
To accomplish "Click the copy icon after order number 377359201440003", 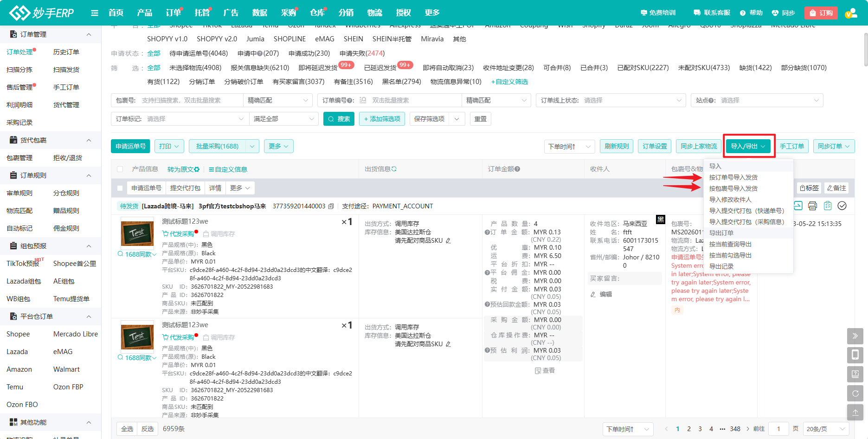I will (331, 206).
